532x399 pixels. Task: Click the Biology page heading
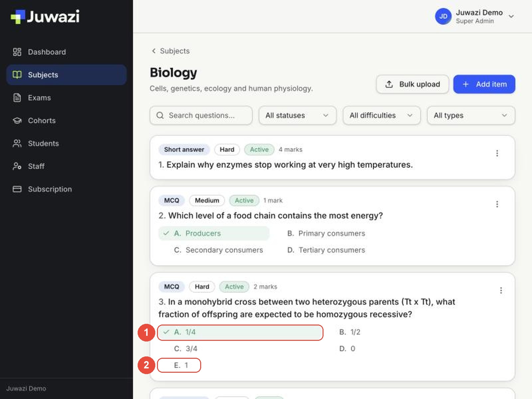(x=173, y=73)
